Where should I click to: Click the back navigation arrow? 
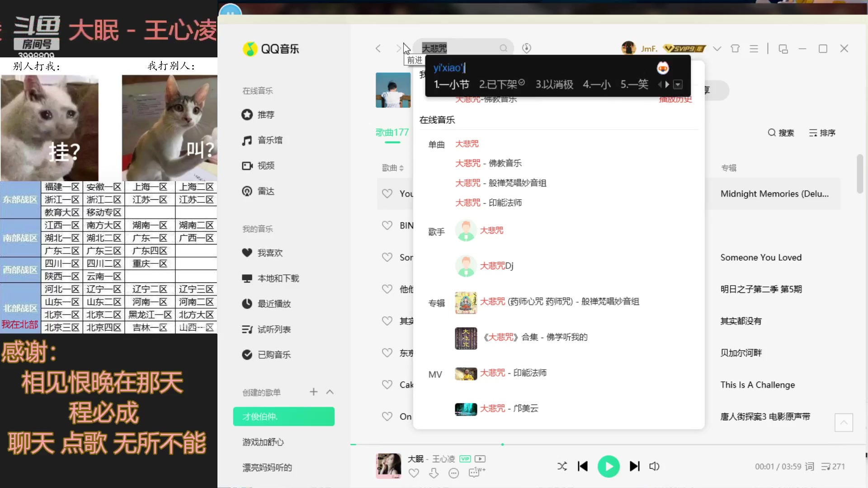(378, 48)
